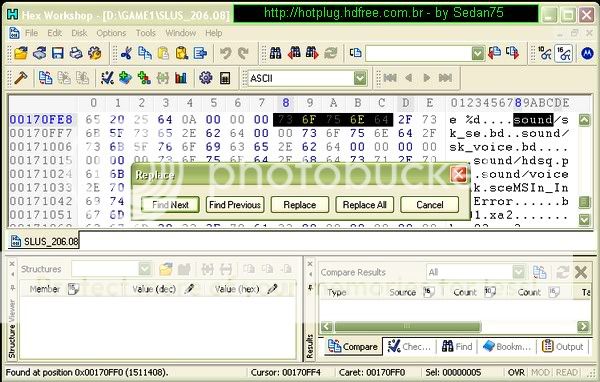This screenshot has height=382, width=600.
Task: Toggle Motorola byte order button
Action: click(x=587, y=53)
